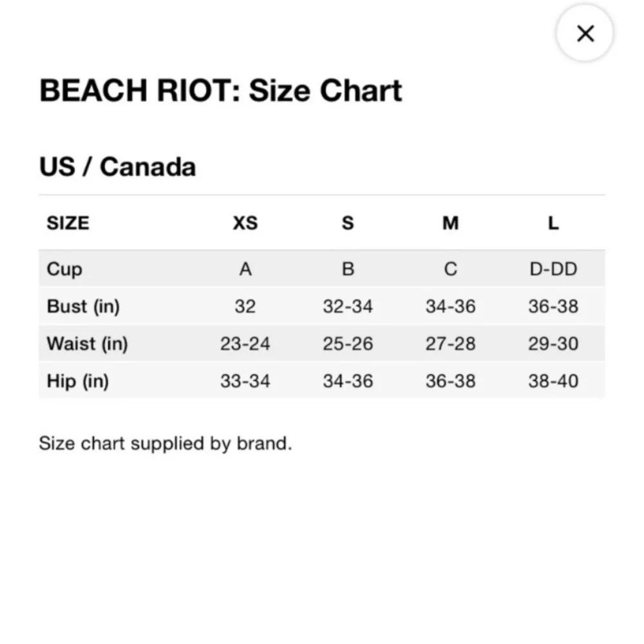Click the Hip (in) row label
This screenshot has height=644, width=644.
[78, 381]
